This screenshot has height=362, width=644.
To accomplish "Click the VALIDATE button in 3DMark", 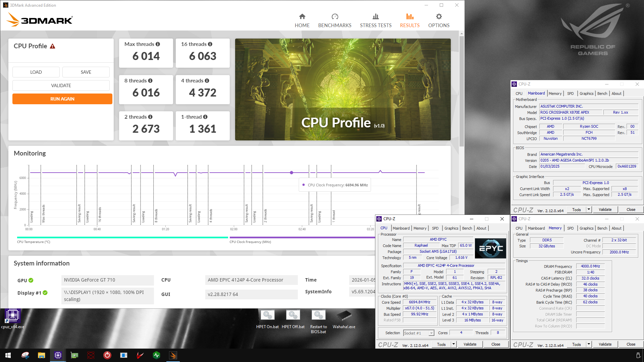I will point(61,85).
